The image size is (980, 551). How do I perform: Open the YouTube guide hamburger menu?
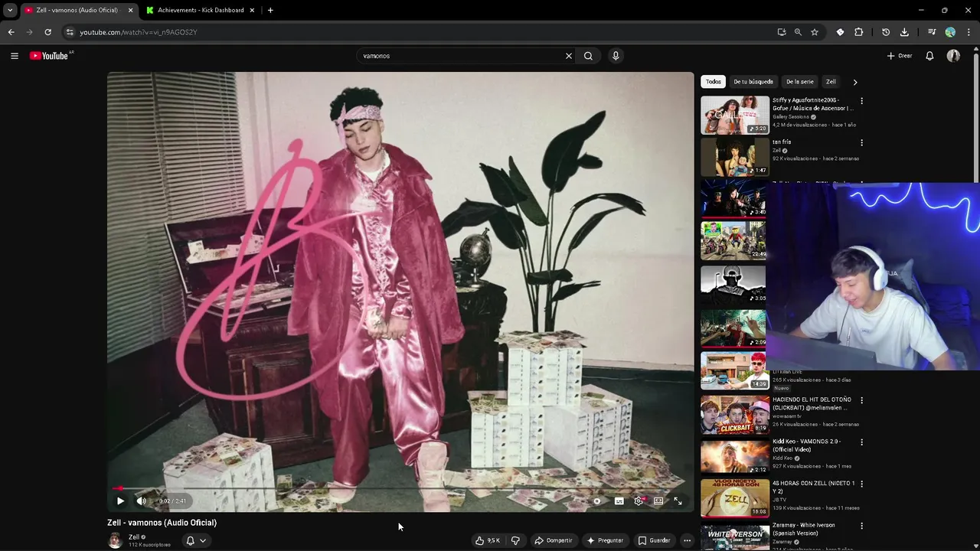click(x=14, y=56)
